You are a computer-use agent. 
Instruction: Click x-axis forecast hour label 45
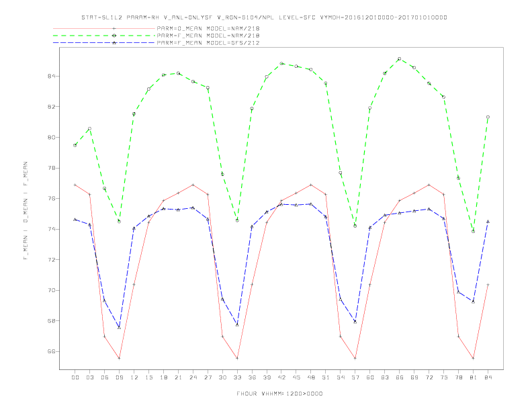[296, 377]
